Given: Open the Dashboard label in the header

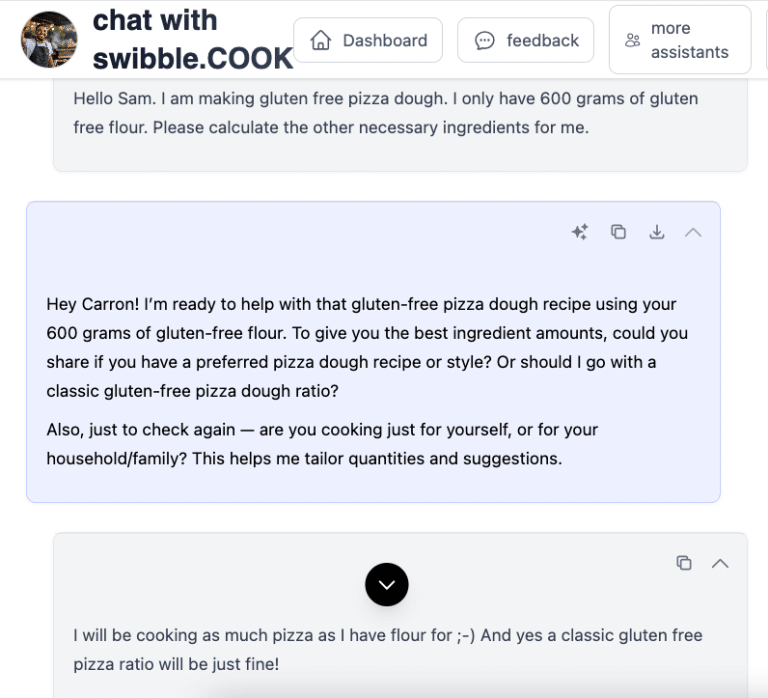Looking at the screenshot, I should point(384,40).
